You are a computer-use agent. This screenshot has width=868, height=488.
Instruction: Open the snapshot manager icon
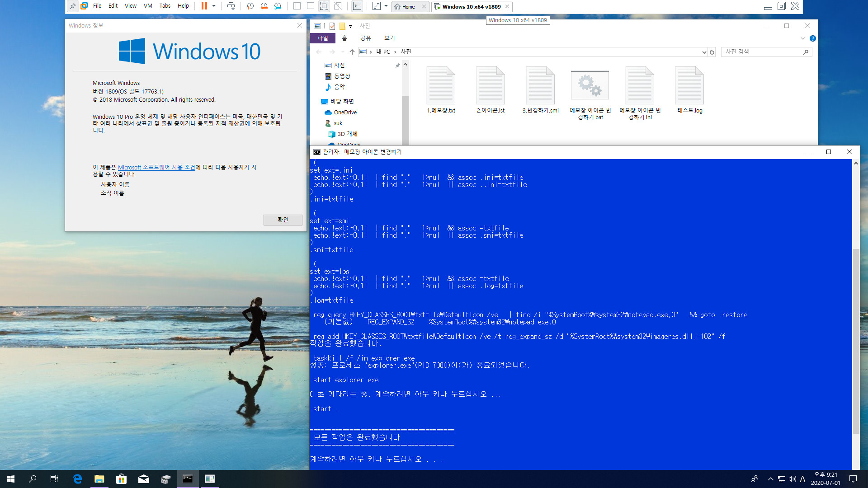point(278,6)
